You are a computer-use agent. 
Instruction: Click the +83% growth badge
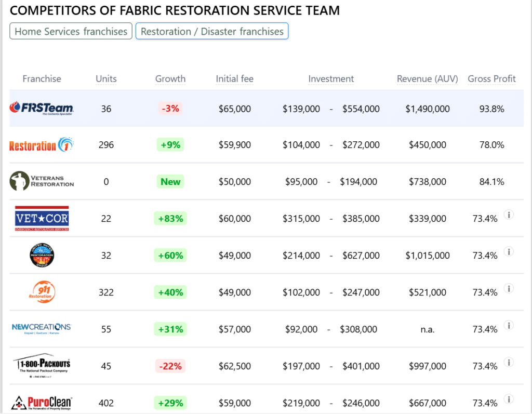coord(170,219)
